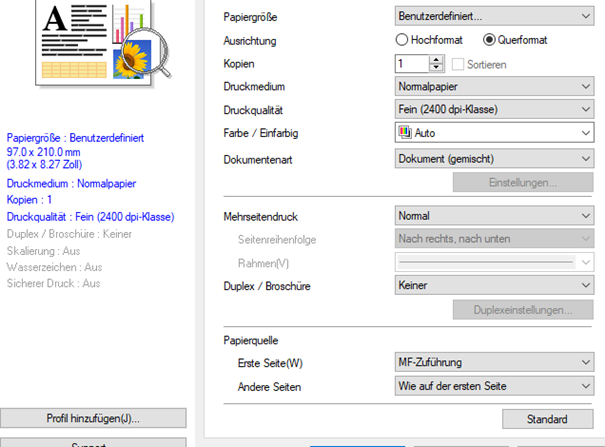Open the Erste Seite paper source dropdown

pos(493,362)
